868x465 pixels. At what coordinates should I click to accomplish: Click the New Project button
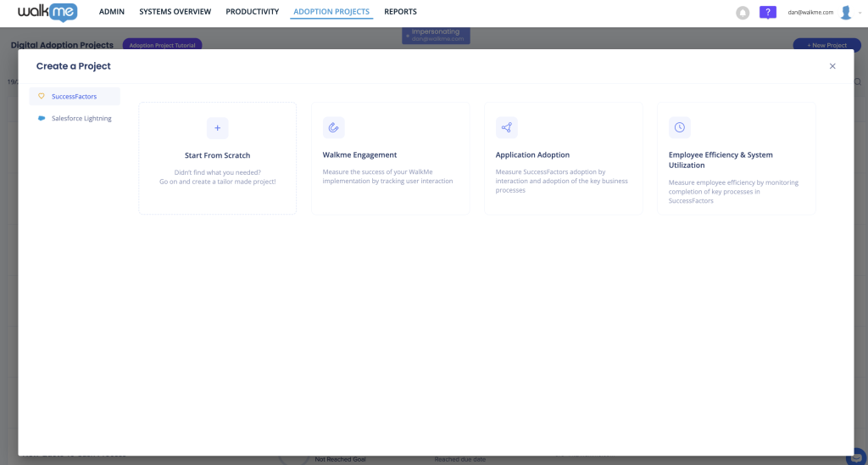point(820,45)
